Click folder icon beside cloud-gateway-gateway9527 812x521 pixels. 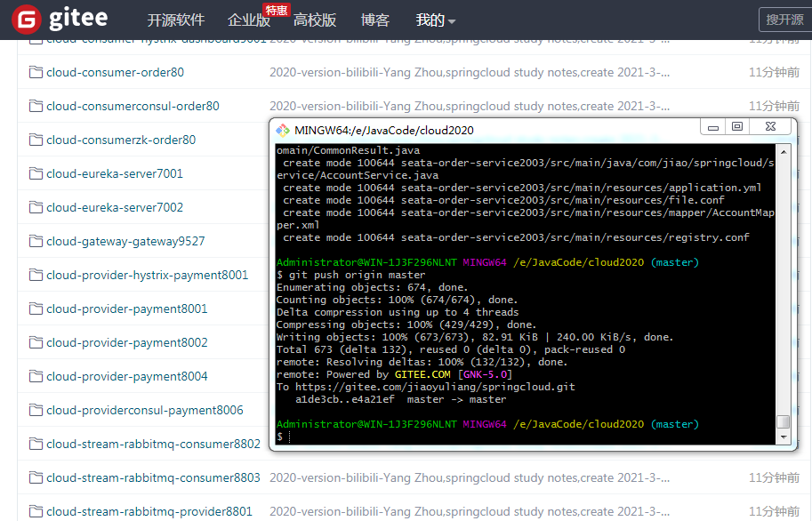36,241
